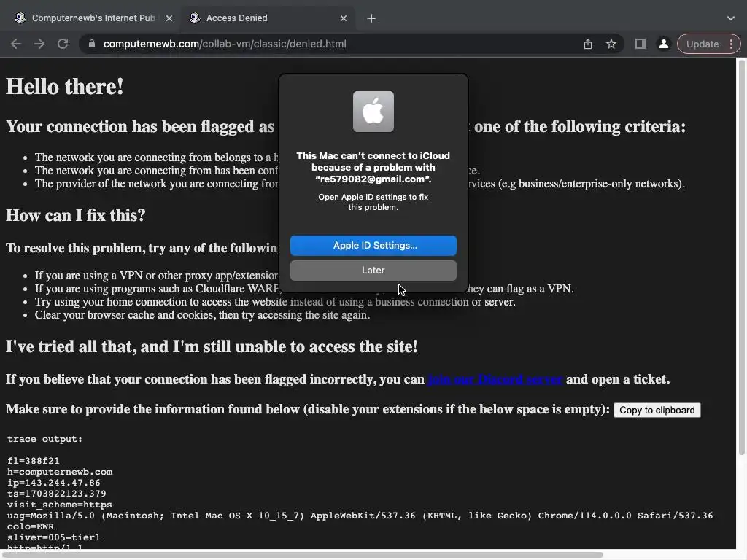The image size is (747, 560).
Task: Click the browser forward arrow
Action: pyautogui.click(x=39, y=44)
